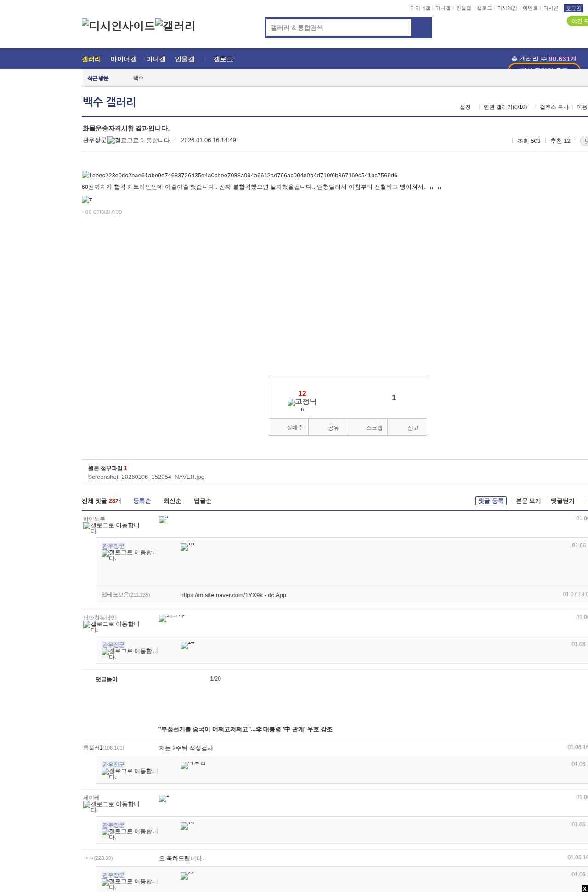
Task: Open attached file Screenshot_20260106_152054_NAVER.jpg
Action: 146,477
